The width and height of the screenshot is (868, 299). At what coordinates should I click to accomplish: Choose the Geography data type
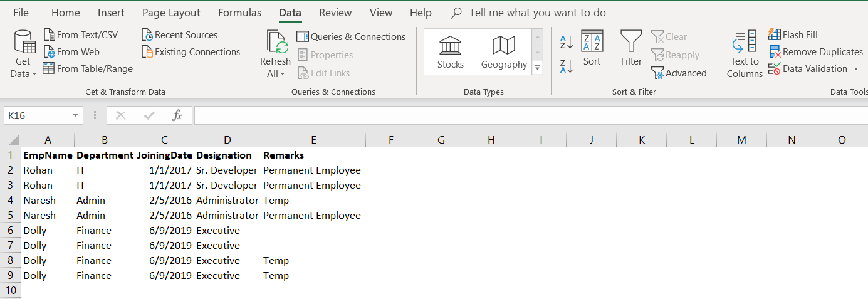coord(504,52)
